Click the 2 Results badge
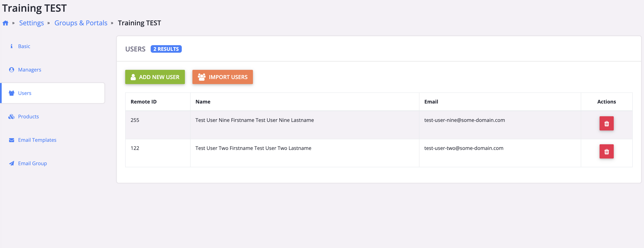Image resolution: width=644 pixels, height=248 pixels. click(x=166, y=49)
